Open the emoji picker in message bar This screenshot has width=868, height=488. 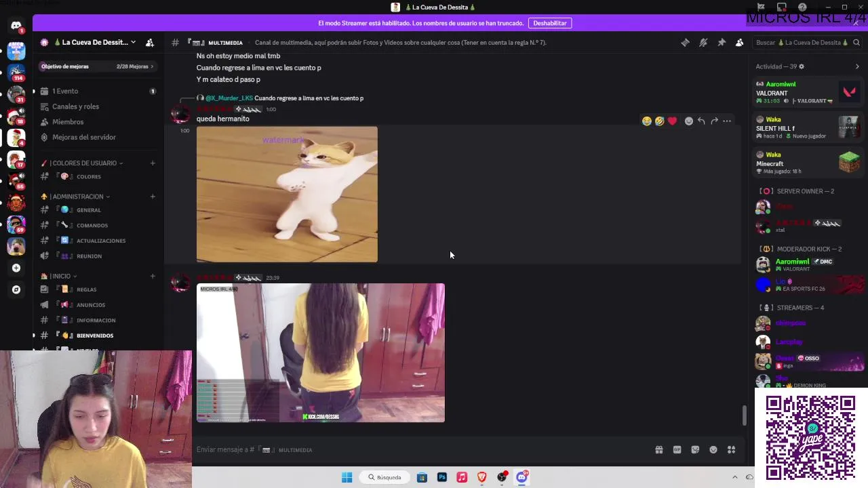tap(713, 450)
